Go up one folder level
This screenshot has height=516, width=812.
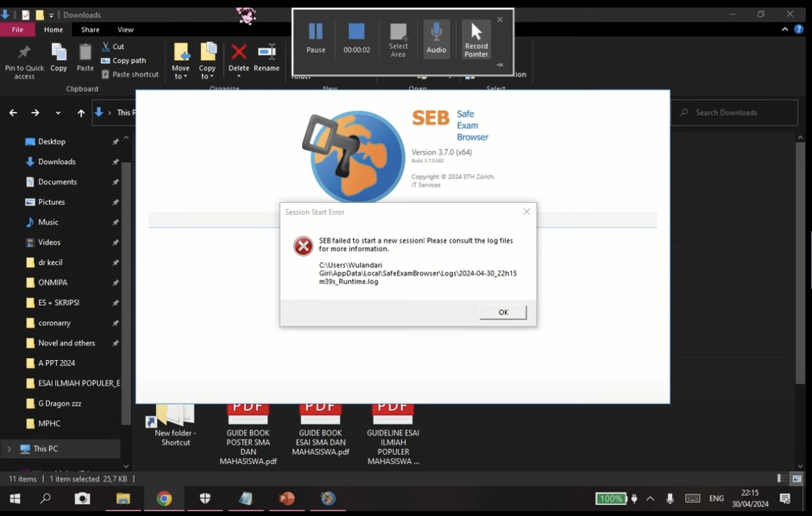pos(81,112)
